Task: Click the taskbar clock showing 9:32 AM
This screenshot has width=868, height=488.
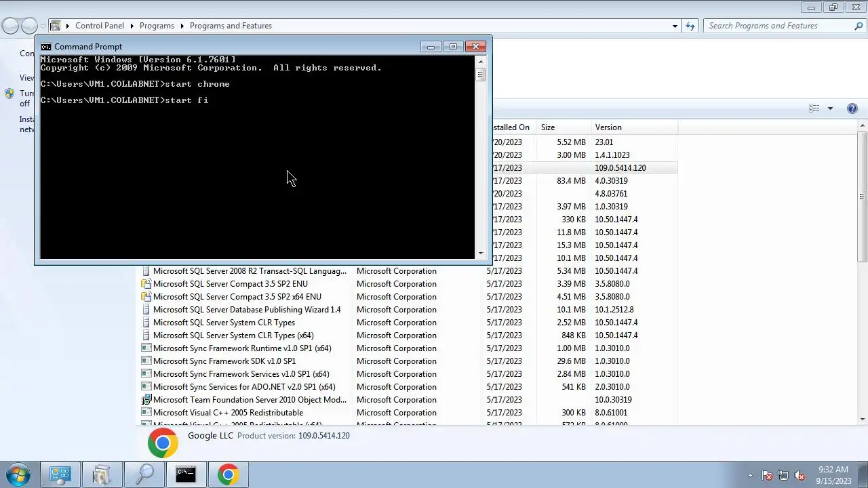Action: 833,475
